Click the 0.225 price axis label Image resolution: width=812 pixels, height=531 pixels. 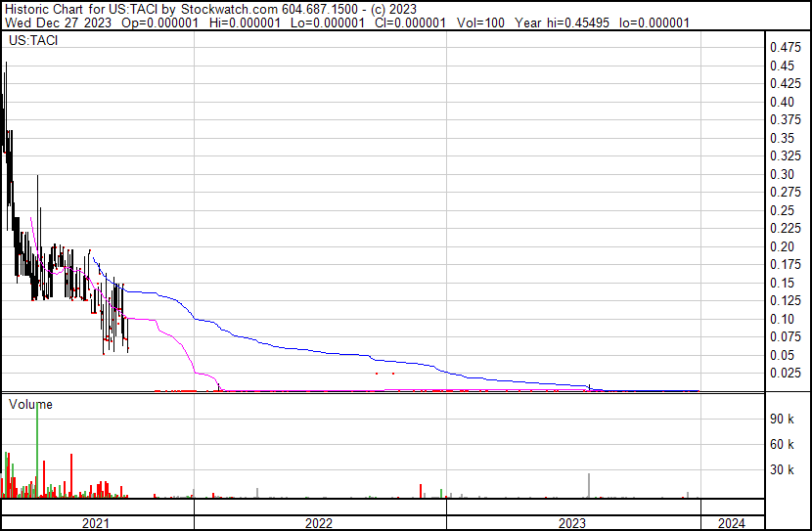(786, 229)
